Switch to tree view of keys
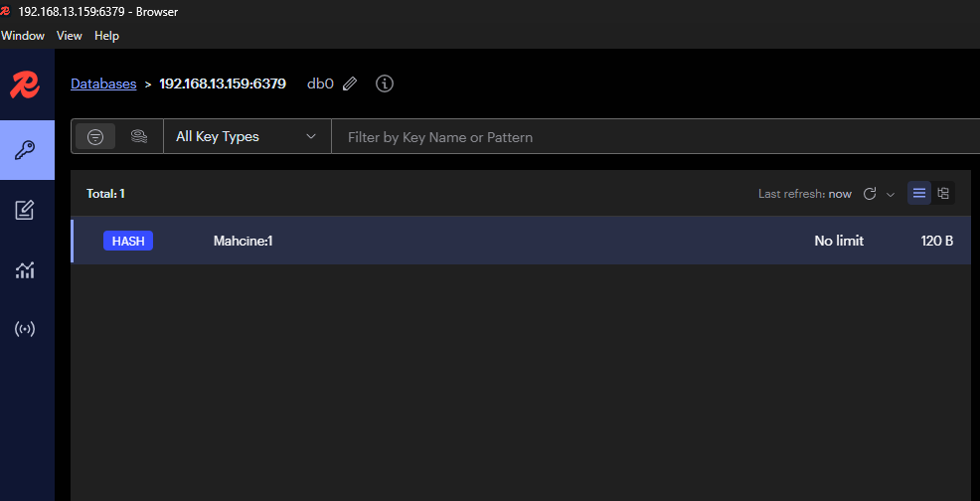This screenshot has width=980, height=501. [x=943, y=193]
